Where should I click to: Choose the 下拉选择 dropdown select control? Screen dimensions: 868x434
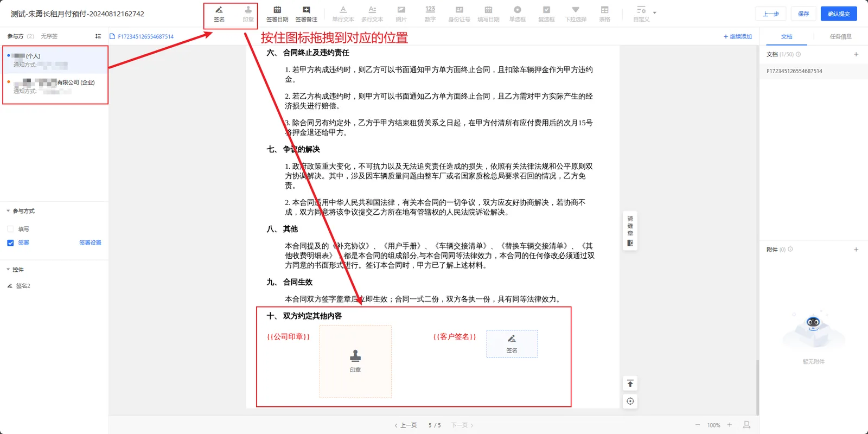click(576, 14)
